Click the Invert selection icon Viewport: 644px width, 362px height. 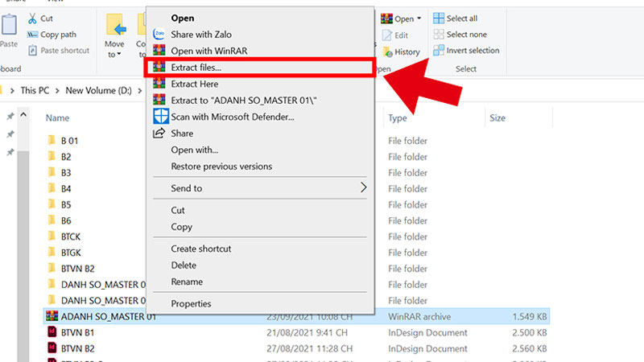click(439, 51)
